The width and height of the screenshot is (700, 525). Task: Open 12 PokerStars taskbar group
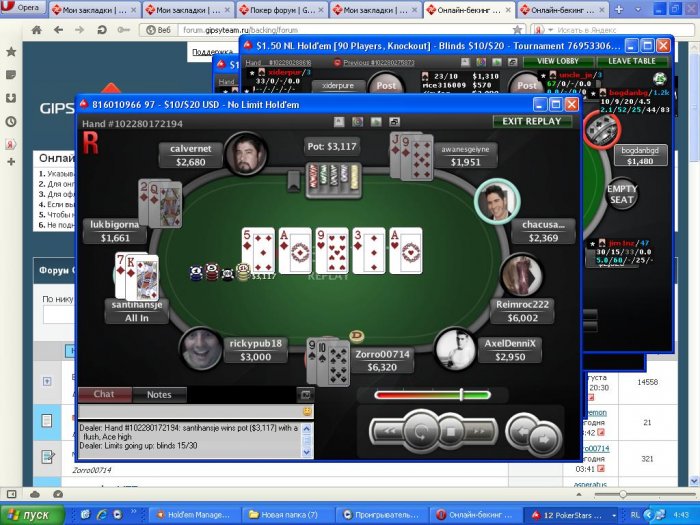pos(572,515)
